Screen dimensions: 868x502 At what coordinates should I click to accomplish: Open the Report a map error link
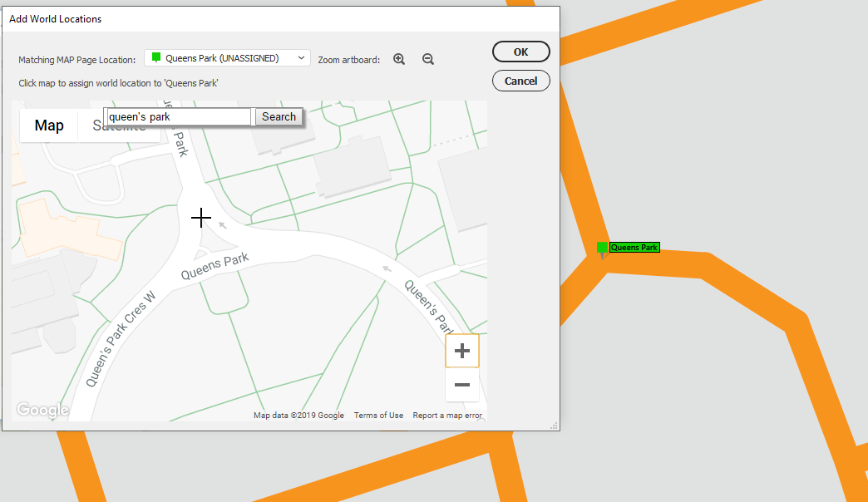447,415
